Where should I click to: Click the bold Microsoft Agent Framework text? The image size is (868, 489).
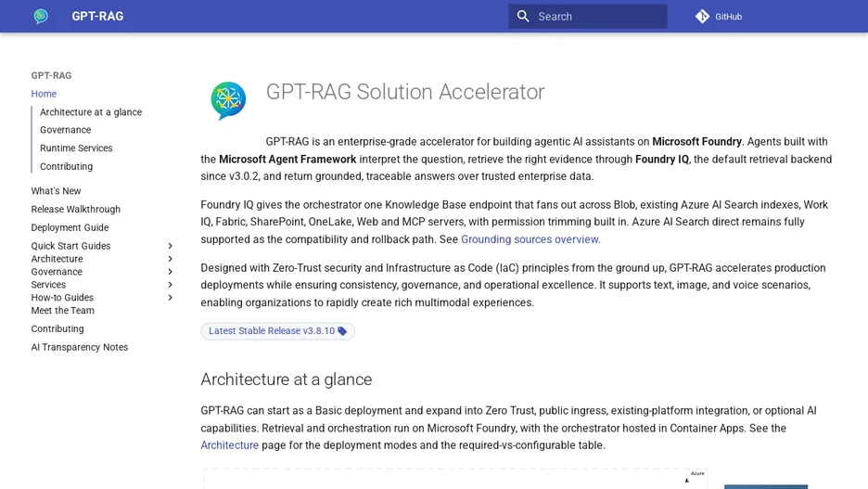(287, 160)
